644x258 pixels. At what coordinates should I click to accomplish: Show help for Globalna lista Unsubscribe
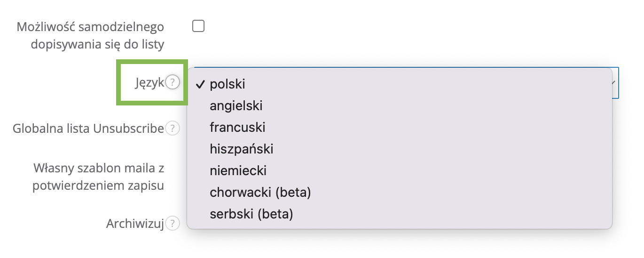[173, 128]
